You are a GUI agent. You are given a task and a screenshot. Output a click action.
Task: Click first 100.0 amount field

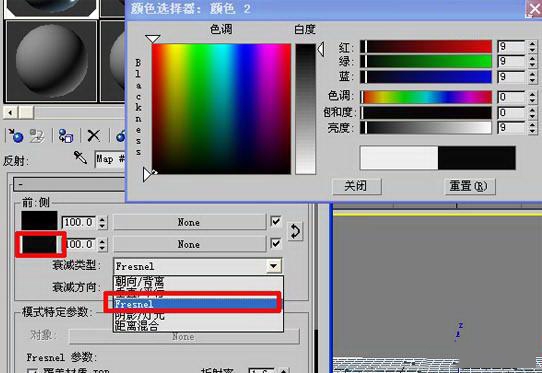point(79,222)
